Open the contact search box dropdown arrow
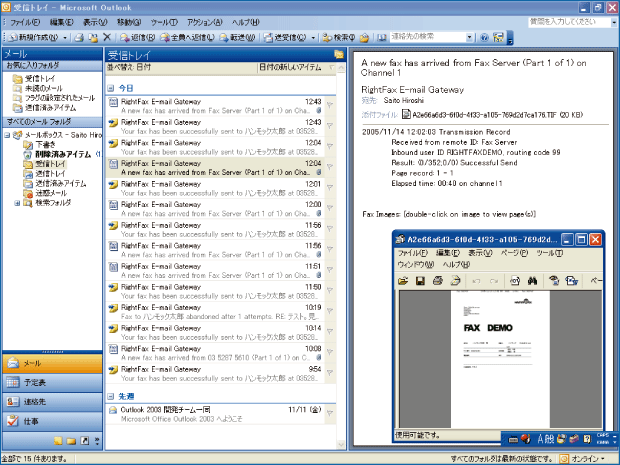Screen dimensions: 620x465 (x=469, y=38)
